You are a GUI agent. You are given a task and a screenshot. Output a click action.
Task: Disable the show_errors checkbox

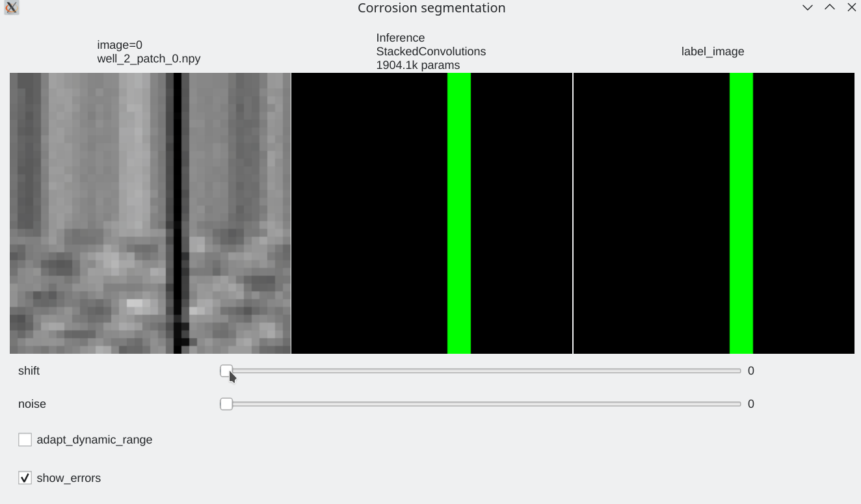pyautogui.click(x=25, y=477)
